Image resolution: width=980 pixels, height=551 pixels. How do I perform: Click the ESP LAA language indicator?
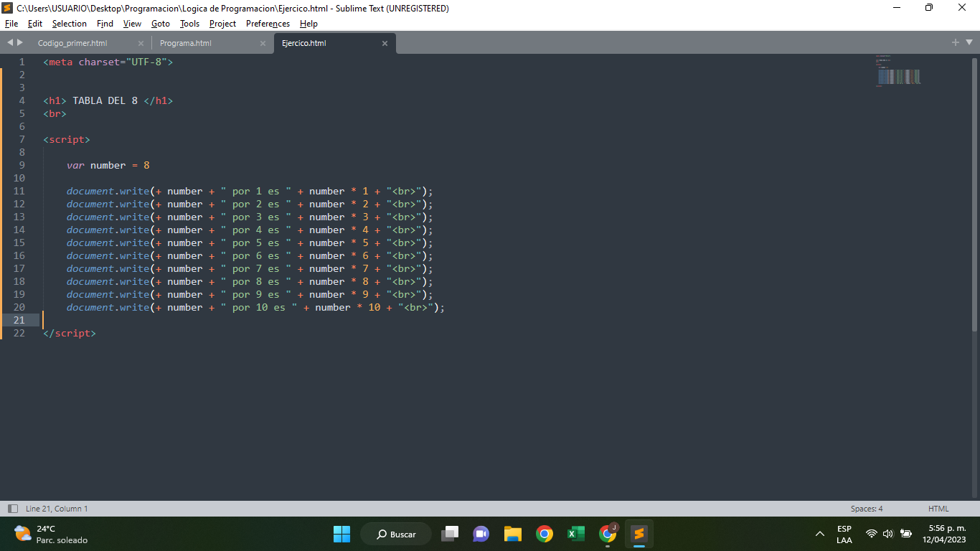pyautogui.click(x=844, y=534)
